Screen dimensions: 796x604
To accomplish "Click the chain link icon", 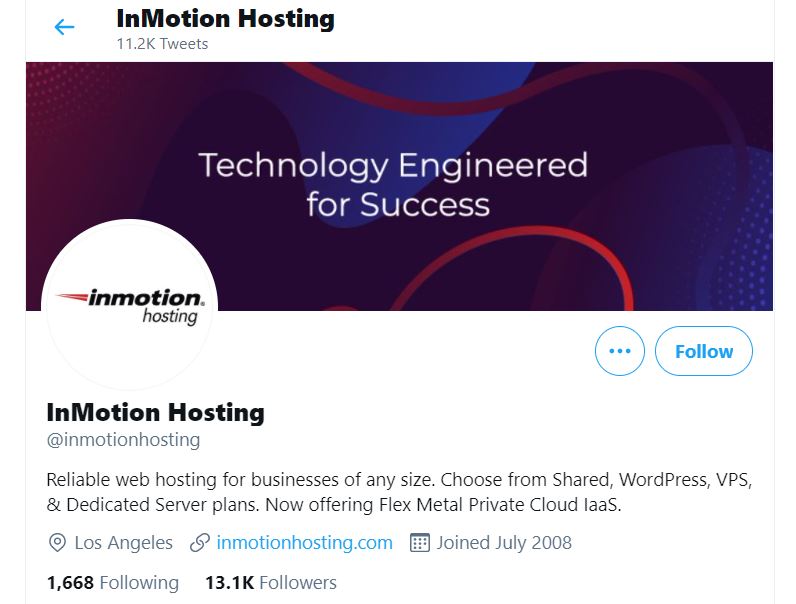I will pyautogui.click(x=200, y=543).
